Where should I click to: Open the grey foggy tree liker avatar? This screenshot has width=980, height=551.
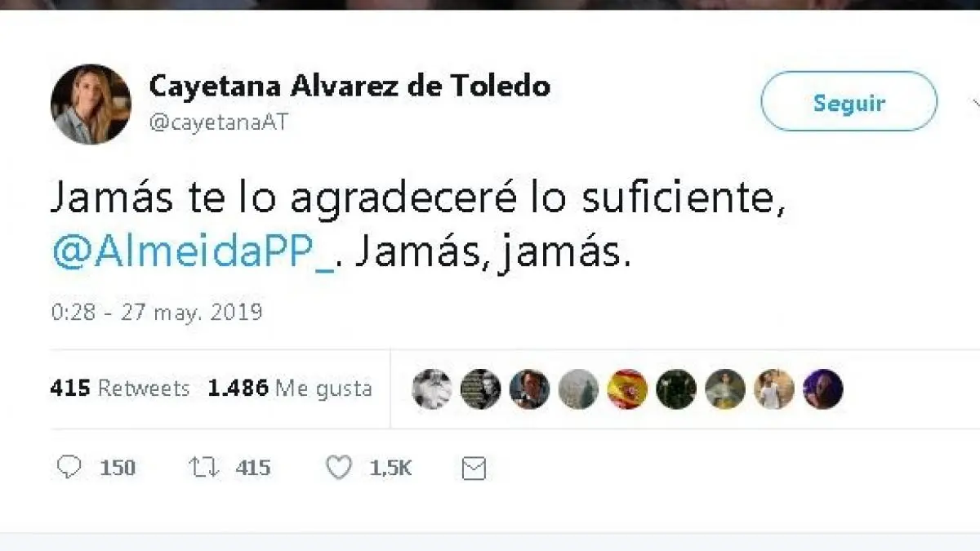coord(578,389)
